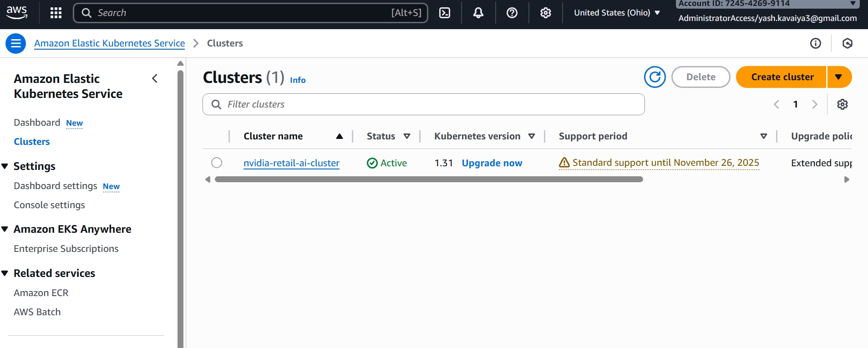Click the Cluster name column header

pos(273,136)
